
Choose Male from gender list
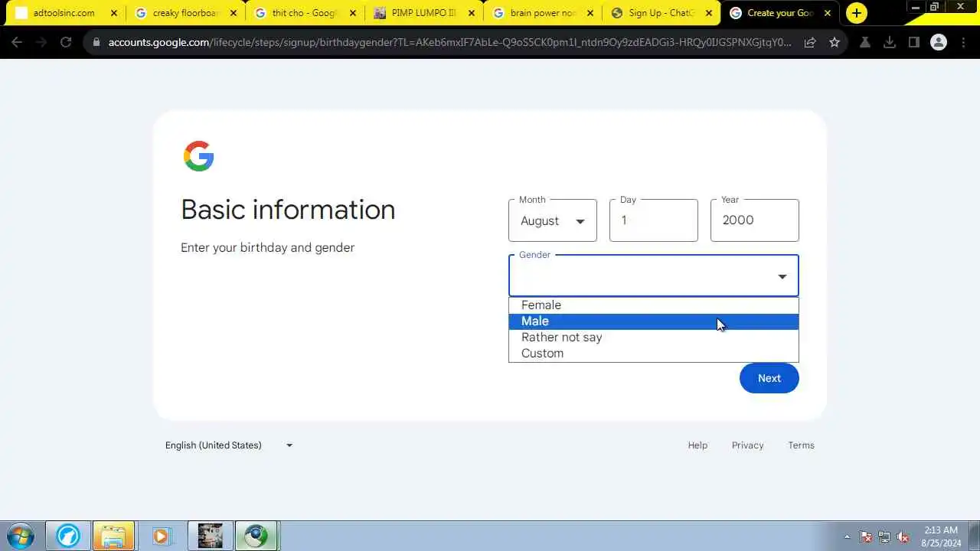pyautogui.click(x=654, y=321)
